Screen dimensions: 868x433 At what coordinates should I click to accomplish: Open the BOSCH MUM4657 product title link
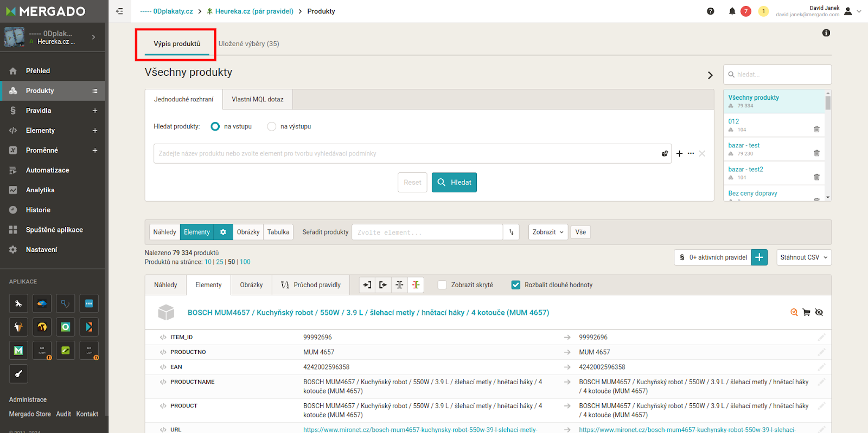click(368, 313)
